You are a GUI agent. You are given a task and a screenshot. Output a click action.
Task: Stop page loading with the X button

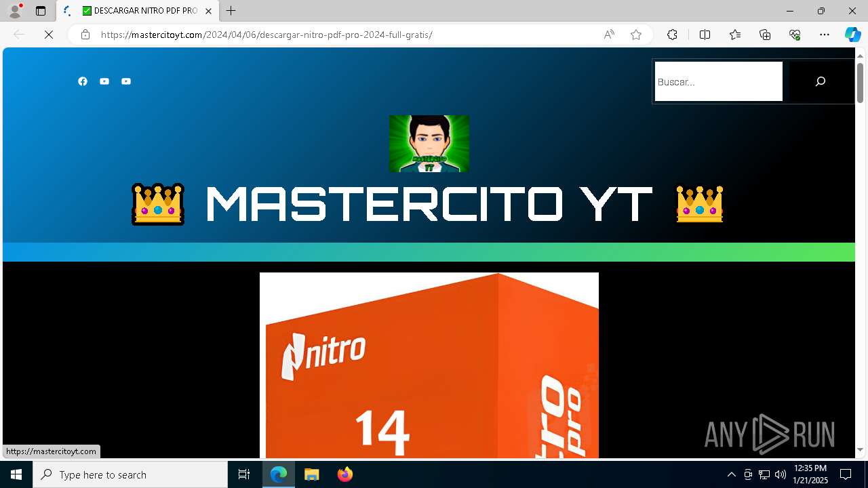point(49,35)
